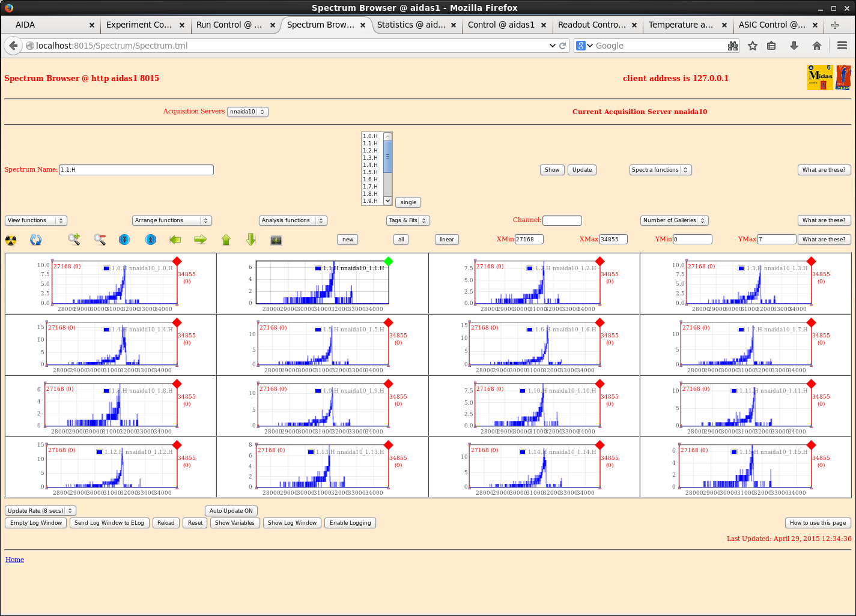The image size is (856, 616).
Task: Switch to ASIC Control tab
Action: [x=778, y=25]
